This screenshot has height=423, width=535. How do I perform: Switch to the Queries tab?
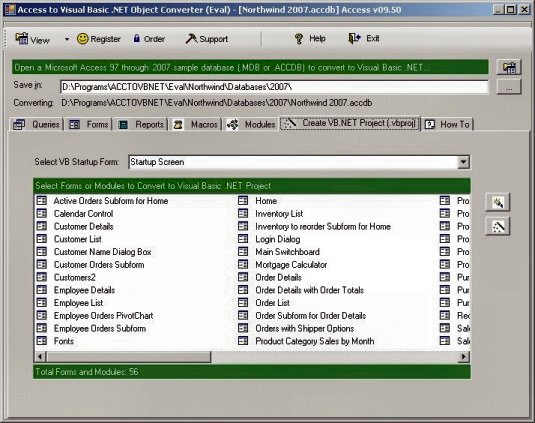pyautogui.click(x=36, y=125)
